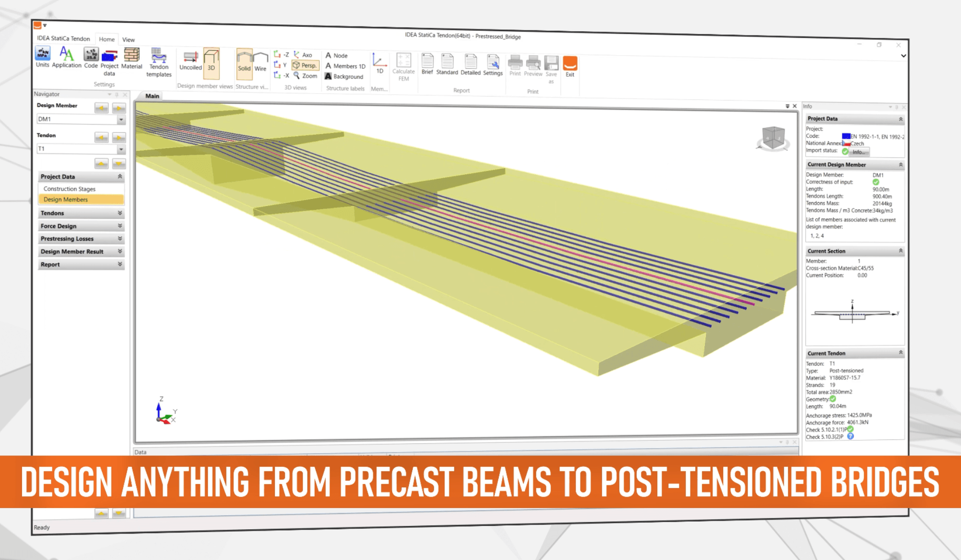This screenshot has height=560, width=961.
Task: Click the Detailed report icon
Action: (x=470, y=64)
